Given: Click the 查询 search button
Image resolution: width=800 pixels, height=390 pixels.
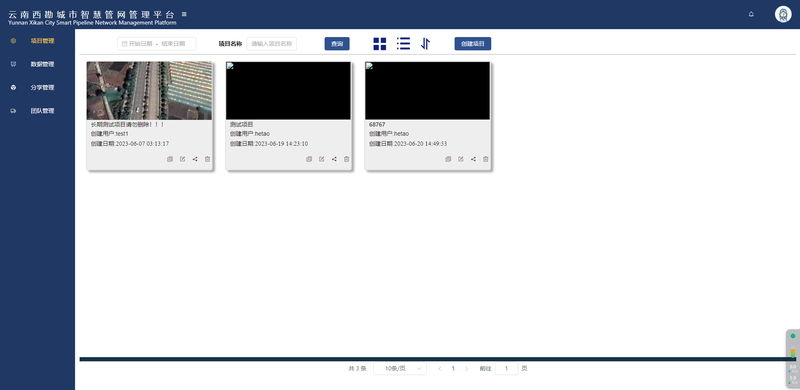Looking at the screenshot, I should 337,44.
